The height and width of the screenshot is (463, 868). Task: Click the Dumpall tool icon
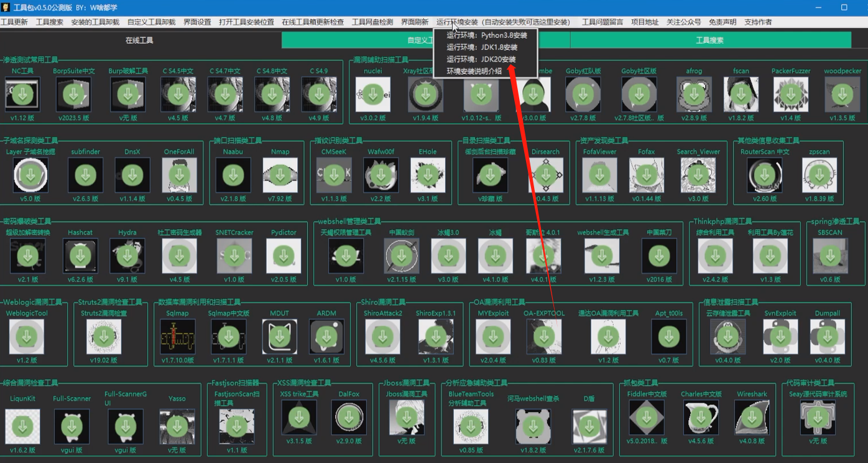827,337
